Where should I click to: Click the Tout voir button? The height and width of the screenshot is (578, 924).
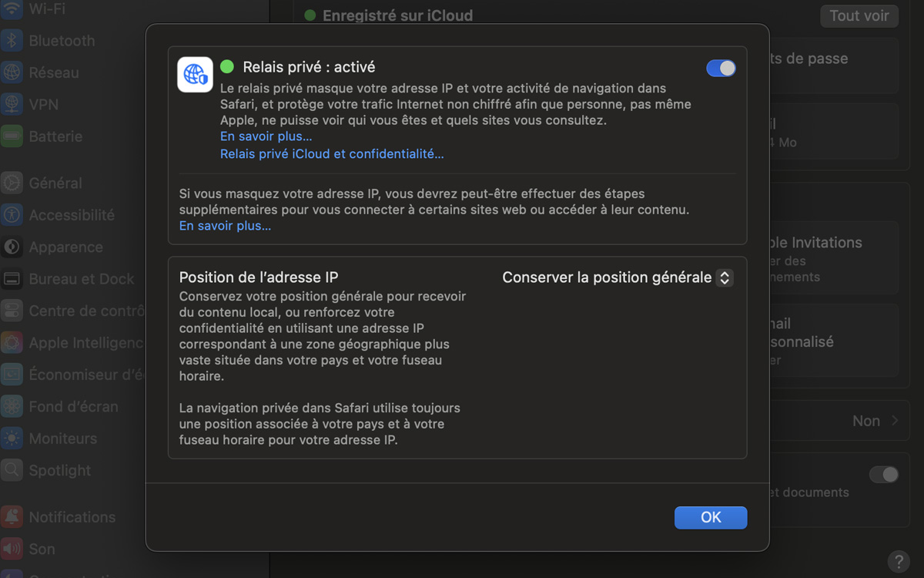(x=859, y=15)
